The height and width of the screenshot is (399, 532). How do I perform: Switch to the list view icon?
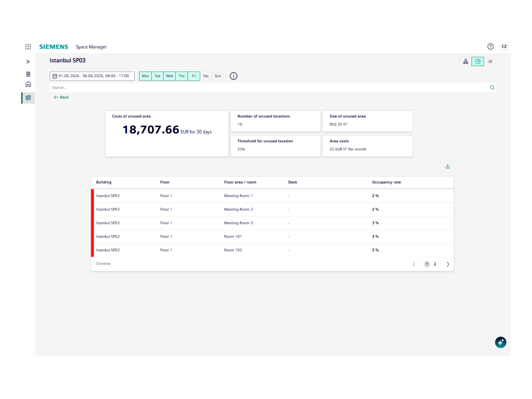click(x=490, y=62)
